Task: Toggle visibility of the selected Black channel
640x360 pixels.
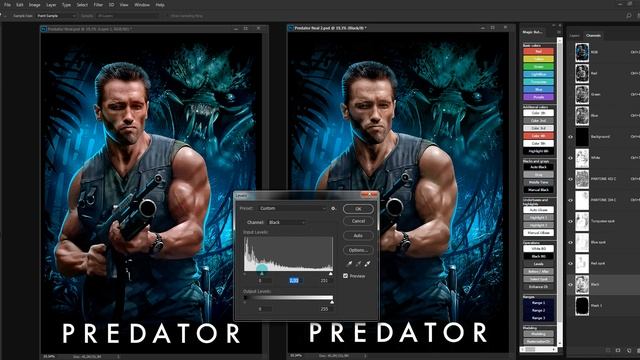Action: [x=571, y=284]
